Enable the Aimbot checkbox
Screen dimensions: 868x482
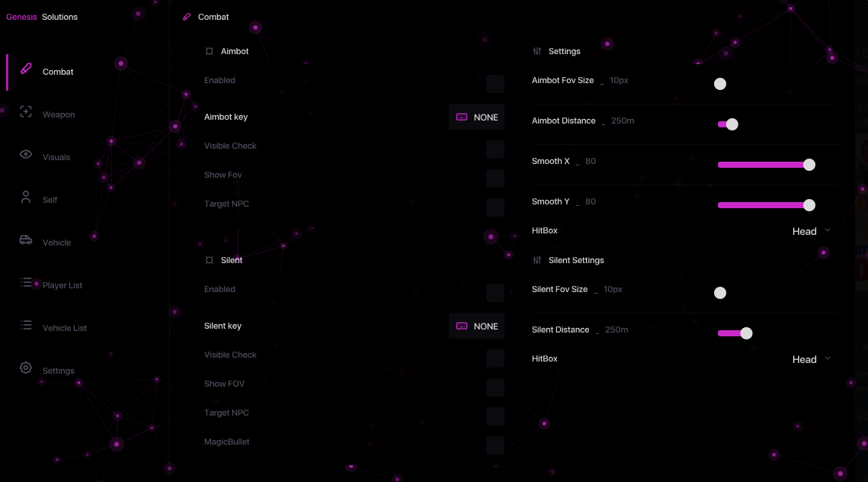(x=495, y=84)
